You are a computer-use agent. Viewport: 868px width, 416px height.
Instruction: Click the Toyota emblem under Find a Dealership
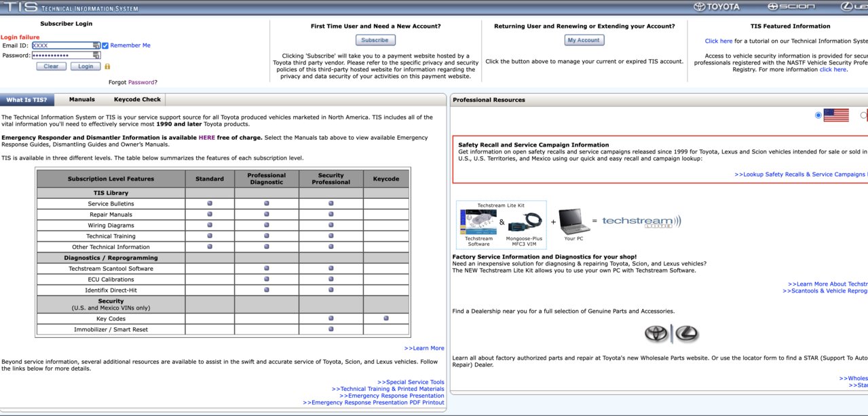656,334
